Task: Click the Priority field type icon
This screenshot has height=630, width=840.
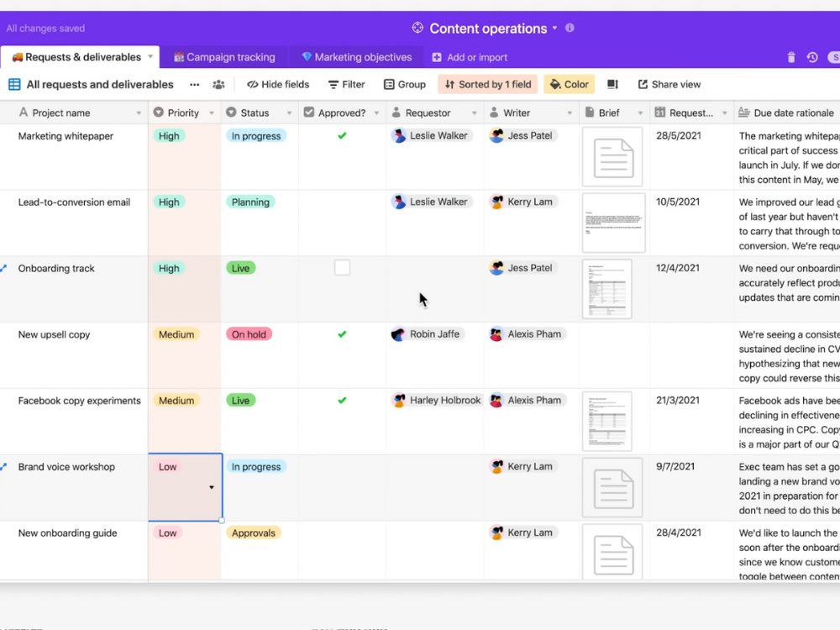Action: [x=158, y=113]
